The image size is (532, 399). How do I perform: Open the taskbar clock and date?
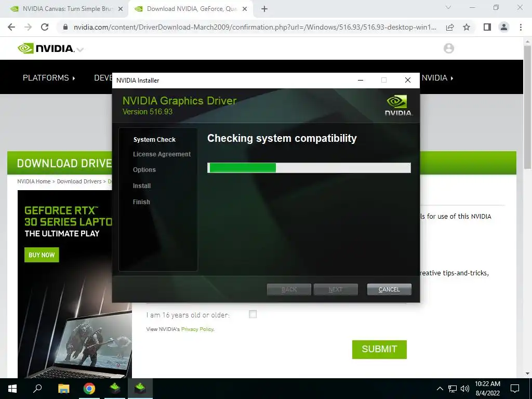click(x=487, y=389)
